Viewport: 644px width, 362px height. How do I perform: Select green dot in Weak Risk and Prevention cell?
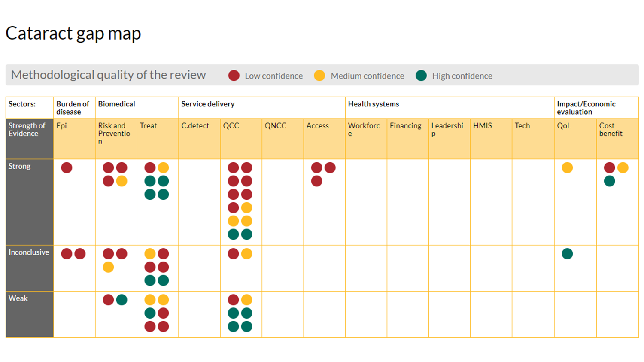[122, 300]
